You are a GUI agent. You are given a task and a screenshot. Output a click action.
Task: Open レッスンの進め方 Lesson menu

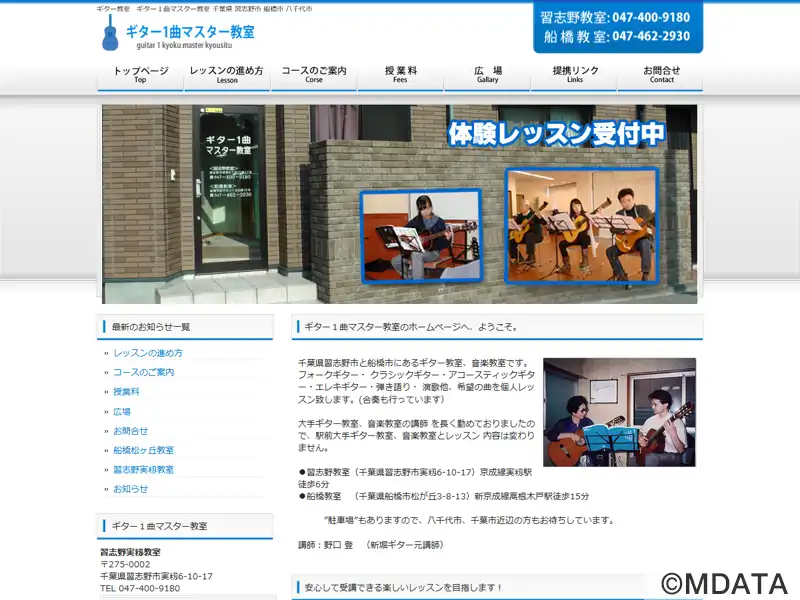pyautogui.click(x=227, y=74)
